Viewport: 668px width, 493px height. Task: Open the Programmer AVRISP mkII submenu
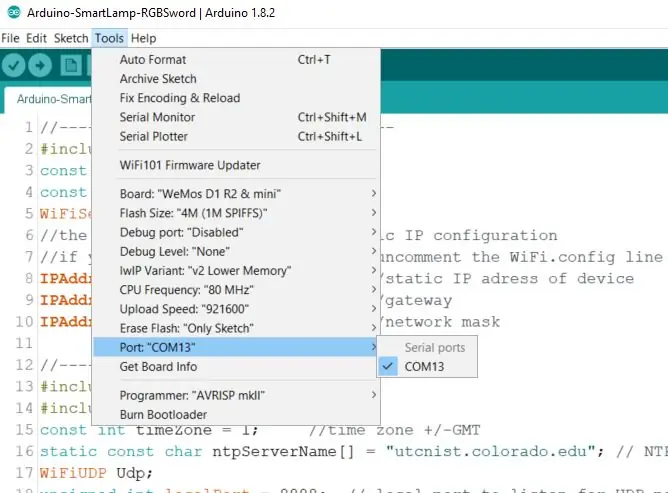[235, 395]
